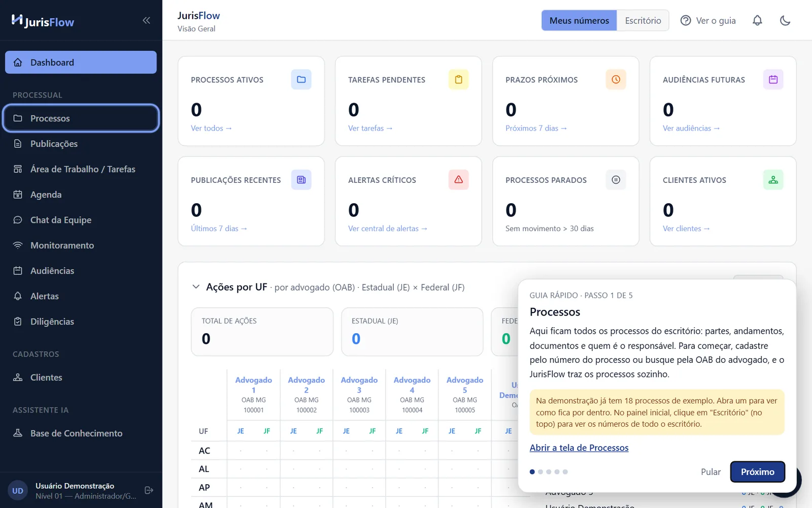Click Ver todos link under Processos Ativos
This screenshot has width=812, height=508.
point(211,128)
